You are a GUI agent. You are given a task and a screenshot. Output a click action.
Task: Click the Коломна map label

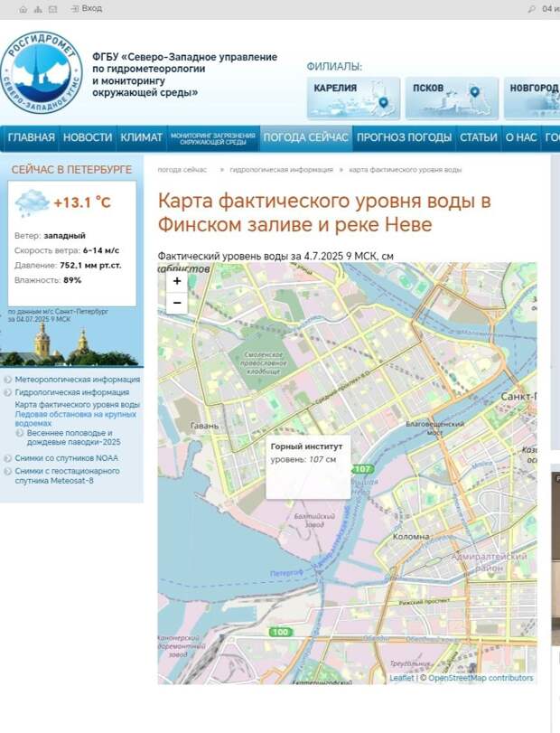[411, 536]
